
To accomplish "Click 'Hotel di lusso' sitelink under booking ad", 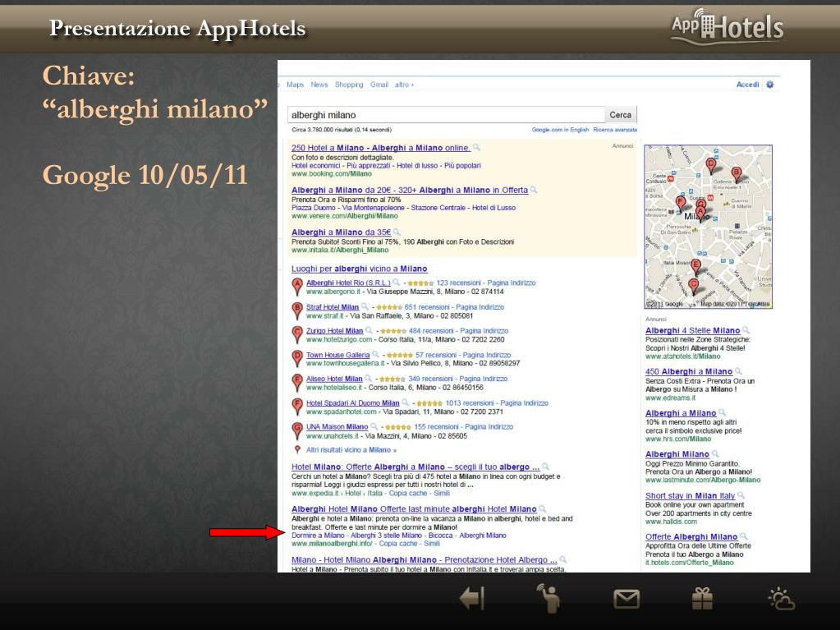I will tap(417, 166).
